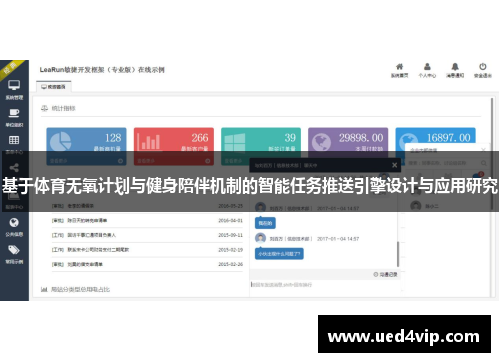Open the table grid sidebar module
Image resolution: width=500 pixels, height=362 pixels.
pos(14,140)
